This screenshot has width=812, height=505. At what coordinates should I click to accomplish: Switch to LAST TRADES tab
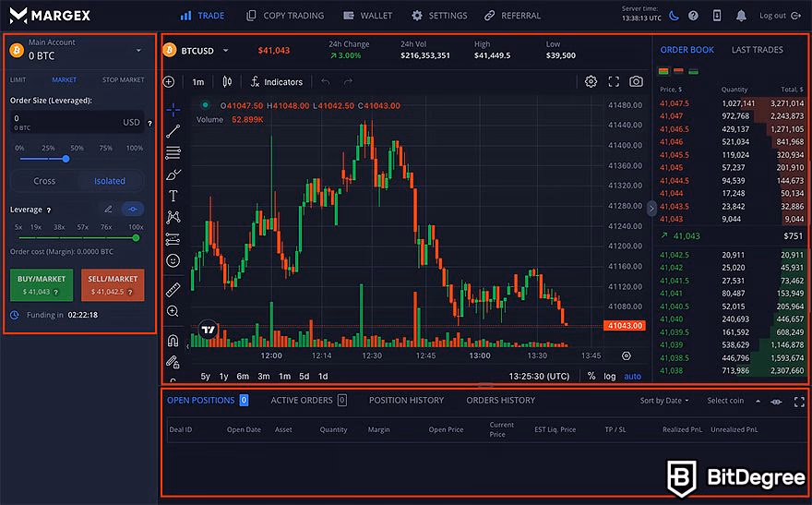point(758,50)
